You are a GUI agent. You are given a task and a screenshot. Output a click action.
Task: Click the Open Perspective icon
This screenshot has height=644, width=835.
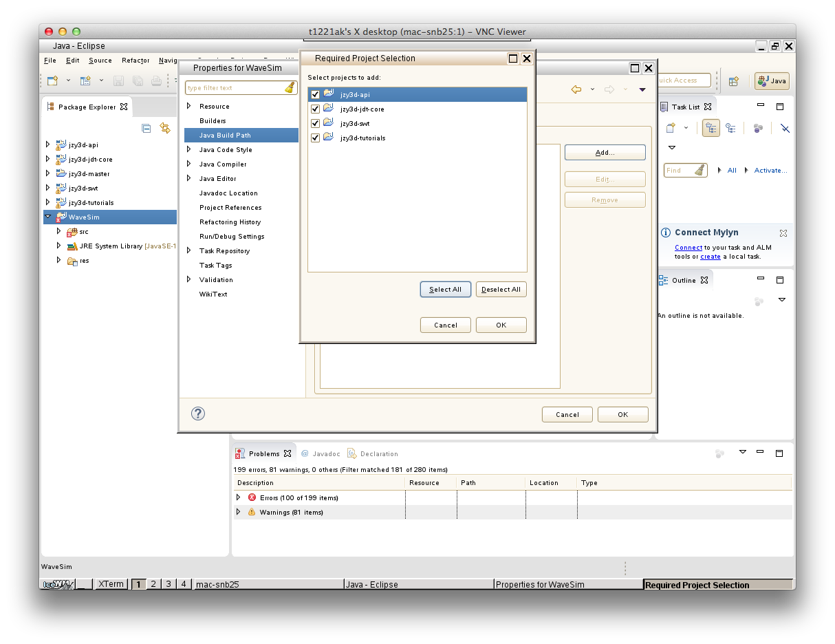[x=734, y=80]
